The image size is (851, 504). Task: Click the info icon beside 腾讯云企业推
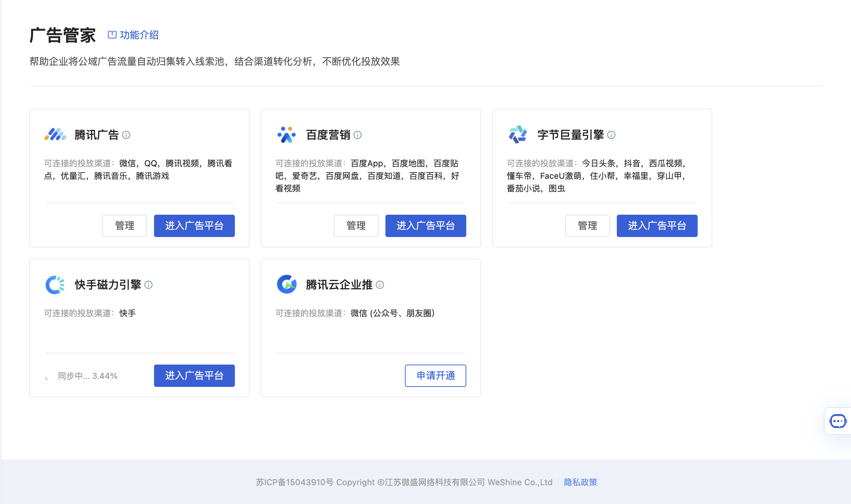pyautogui.click(x=380, y=285)
